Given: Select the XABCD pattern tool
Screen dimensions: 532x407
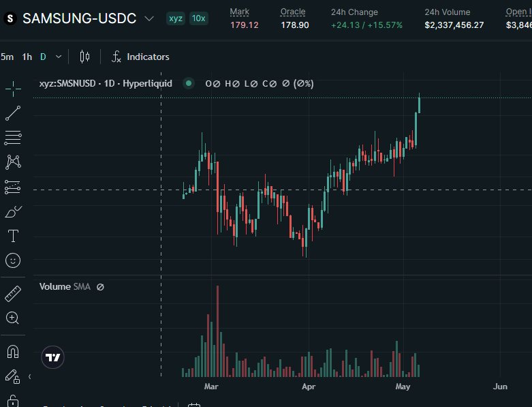Looking at the screenshot, I should pyautogui.click(x=13, y=162).
